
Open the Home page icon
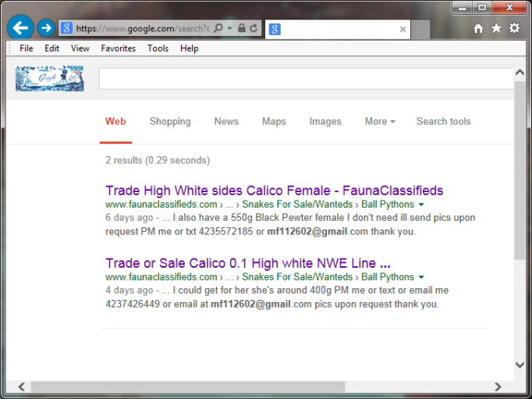[478, 28]
